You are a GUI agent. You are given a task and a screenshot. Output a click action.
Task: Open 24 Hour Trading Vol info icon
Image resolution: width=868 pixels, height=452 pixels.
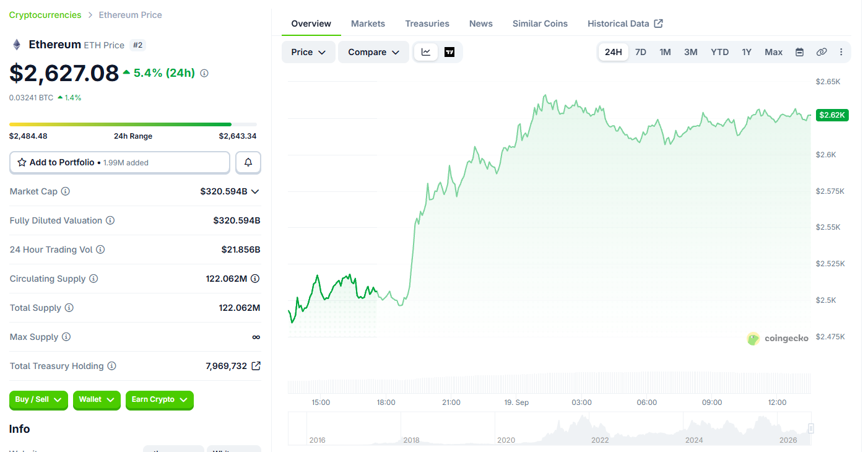[x=100, y=250]
